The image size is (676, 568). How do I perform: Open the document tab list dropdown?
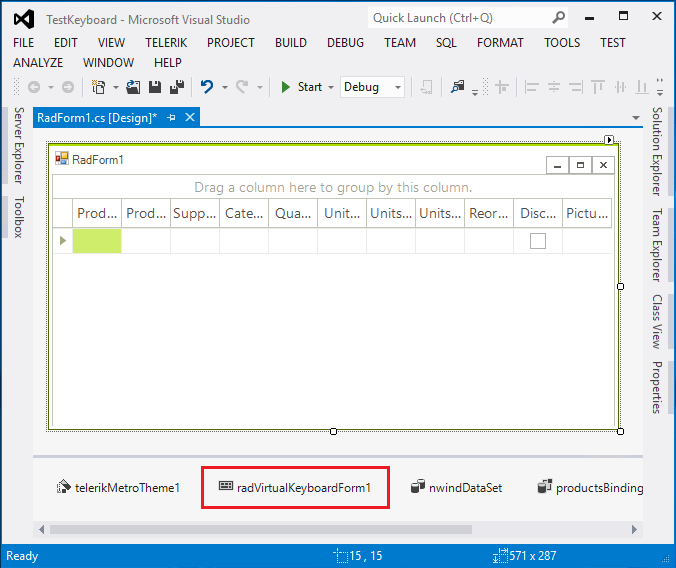635,118
